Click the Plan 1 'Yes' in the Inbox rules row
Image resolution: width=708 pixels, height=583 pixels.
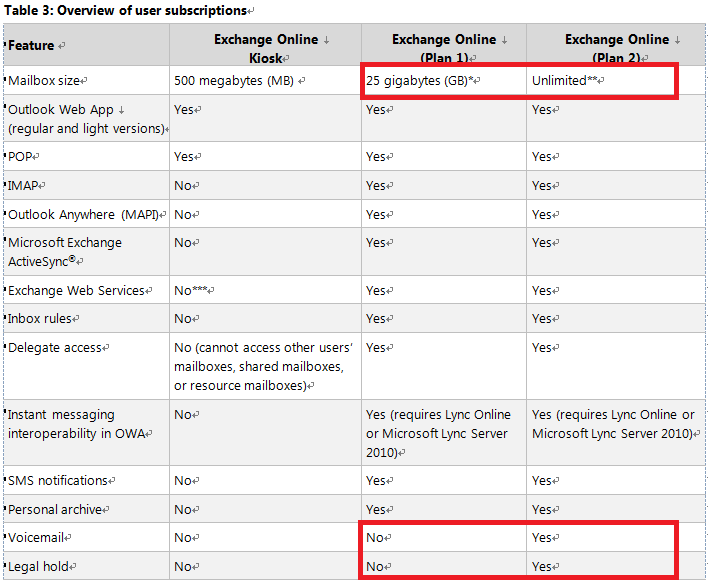(x=376, y=319)
